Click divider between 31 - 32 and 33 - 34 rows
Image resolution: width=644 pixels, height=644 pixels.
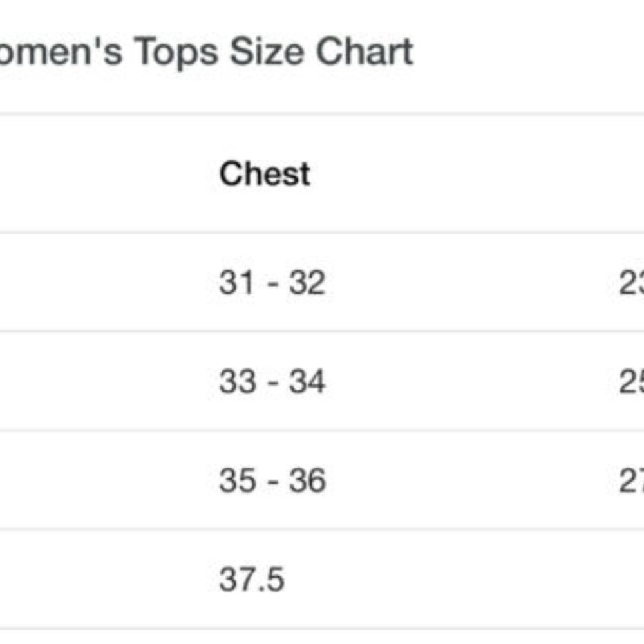(322, 332)
